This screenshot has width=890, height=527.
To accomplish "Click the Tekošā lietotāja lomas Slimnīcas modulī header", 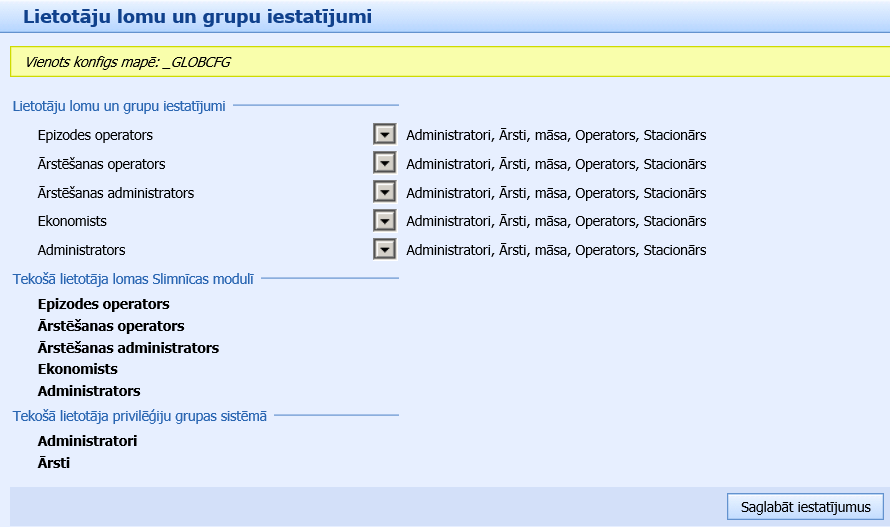I will click(x=133, y=278).
